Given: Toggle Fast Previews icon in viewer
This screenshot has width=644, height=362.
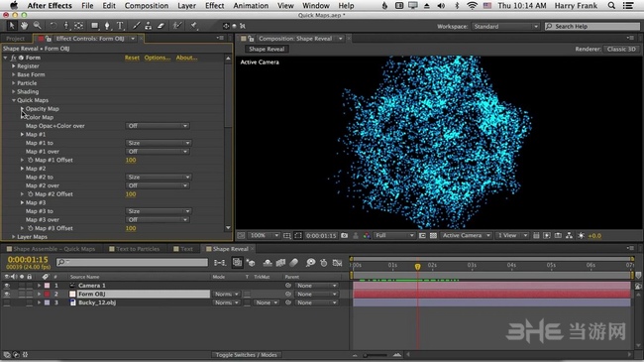Looking at the screenshot, I should (x=547, y=236).
